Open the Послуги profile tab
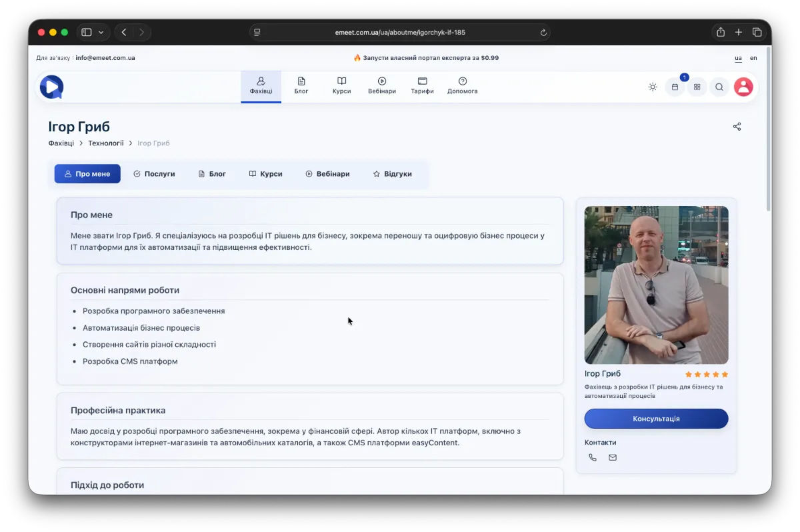This screenshot has height=532, width=800. coord(154,174)
